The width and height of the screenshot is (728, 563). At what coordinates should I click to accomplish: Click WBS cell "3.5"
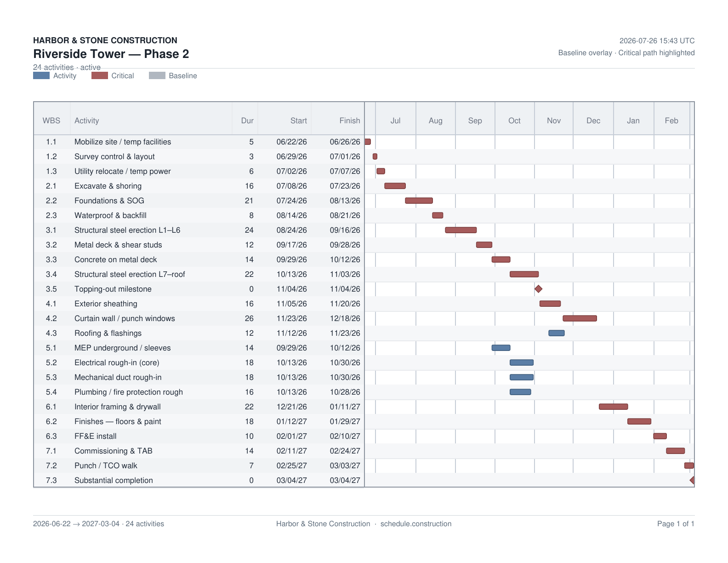click(51, 289)
